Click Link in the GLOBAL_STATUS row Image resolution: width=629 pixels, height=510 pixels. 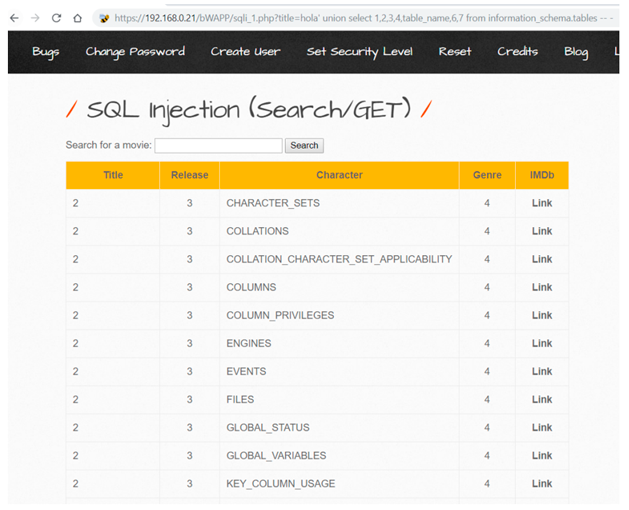[x=541, y=428]
